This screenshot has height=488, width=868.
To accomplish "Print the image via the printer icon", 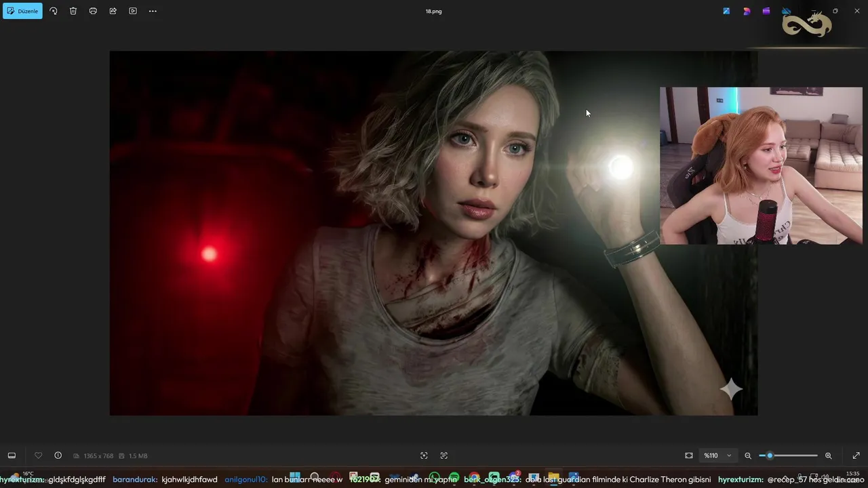I will pyautogui.click(x=93, y=11).
